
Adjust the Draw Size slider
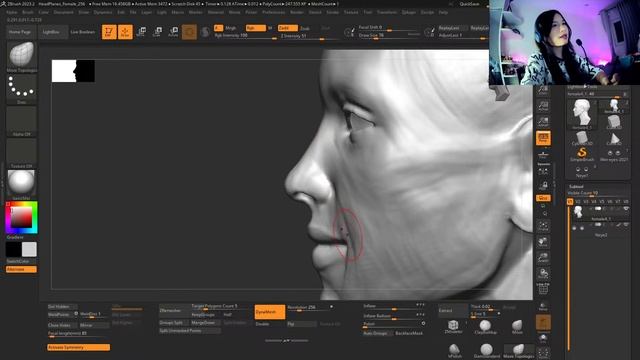click(389, 36)
